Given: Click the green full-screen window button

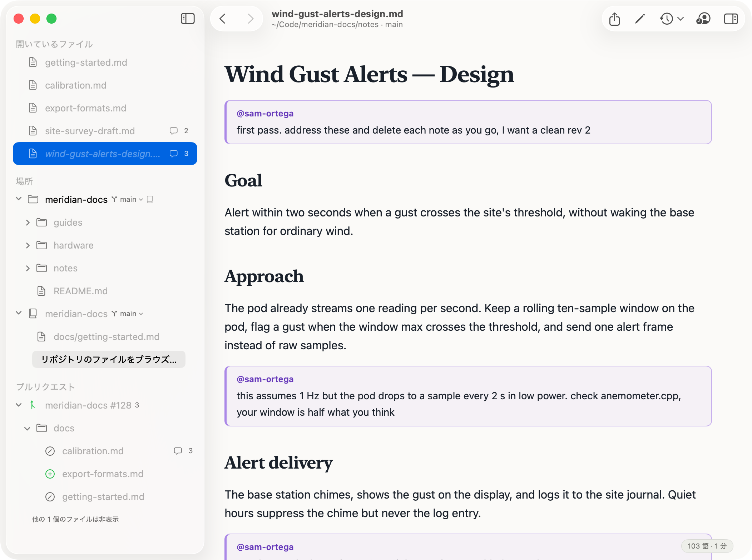Looking at the screenshot, I should [51, 19].
